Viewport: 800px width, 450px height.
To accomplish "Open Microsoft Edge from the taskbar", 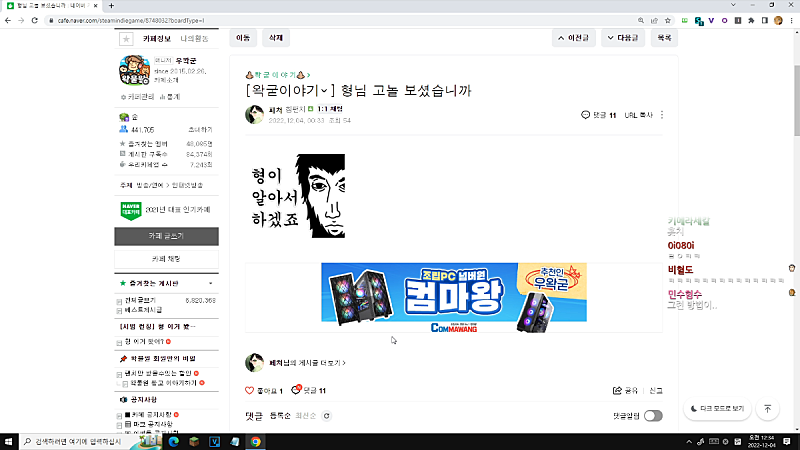I will (173, 441).
